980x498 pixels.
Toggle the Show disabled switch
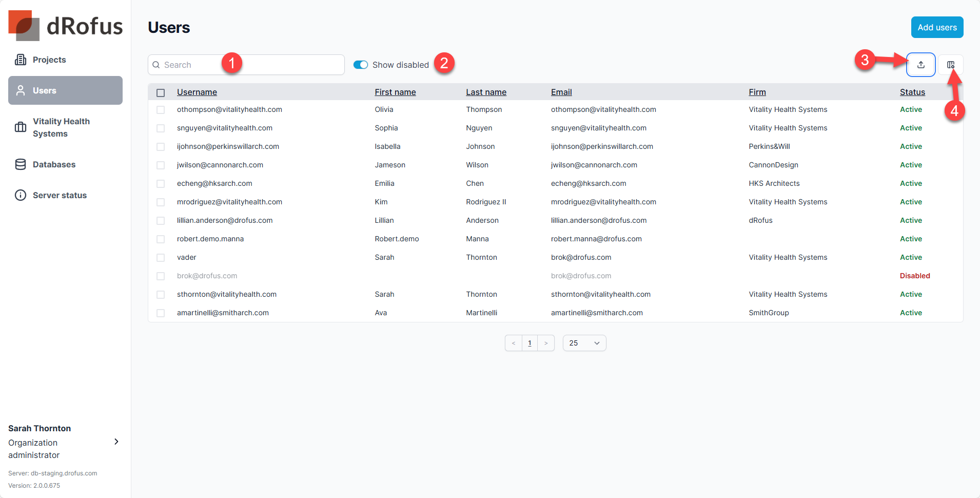point(361,65)
